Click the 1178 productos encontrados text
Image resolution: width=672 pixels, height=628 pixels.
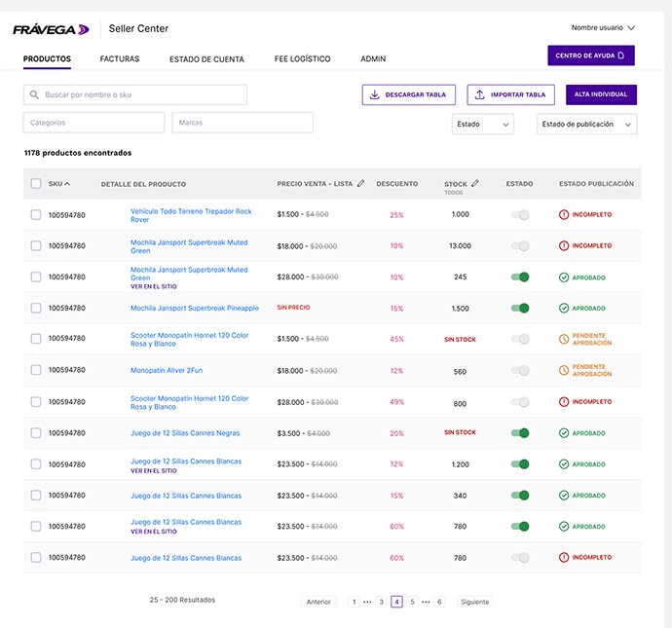pyautogui.click(x=78, y=153)
